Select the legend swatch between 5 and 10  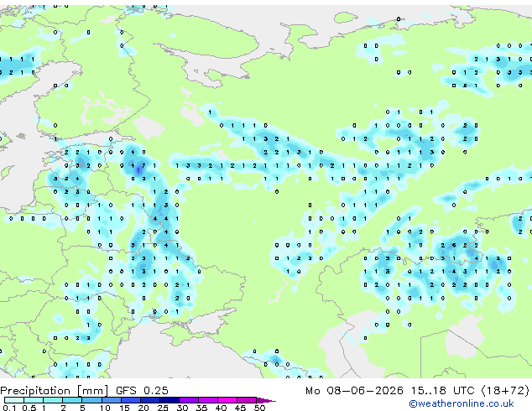click(x=91, y=400)
